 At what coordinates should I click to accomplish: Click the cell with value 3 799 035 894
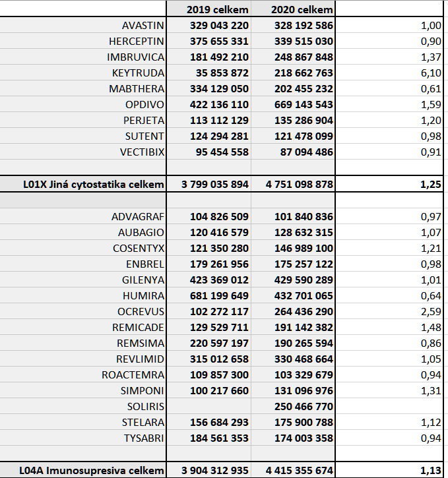[x=208, y=184]
